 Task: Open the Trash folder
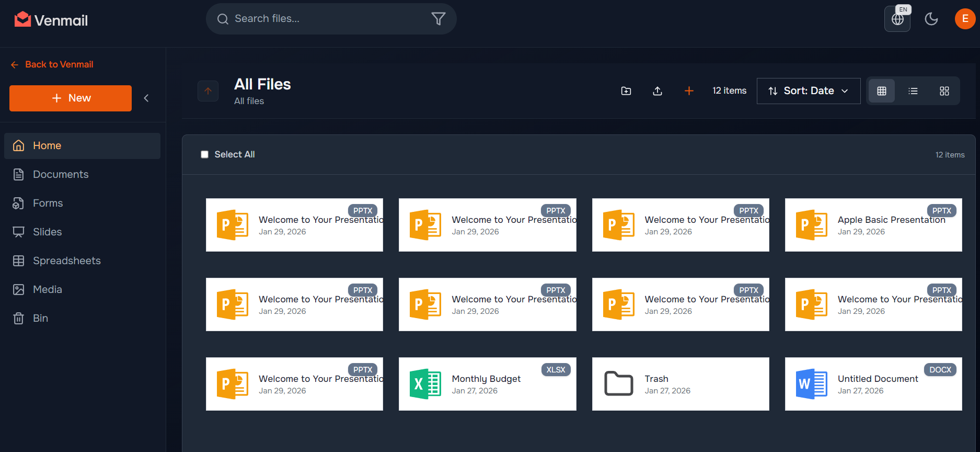point(680,384)
